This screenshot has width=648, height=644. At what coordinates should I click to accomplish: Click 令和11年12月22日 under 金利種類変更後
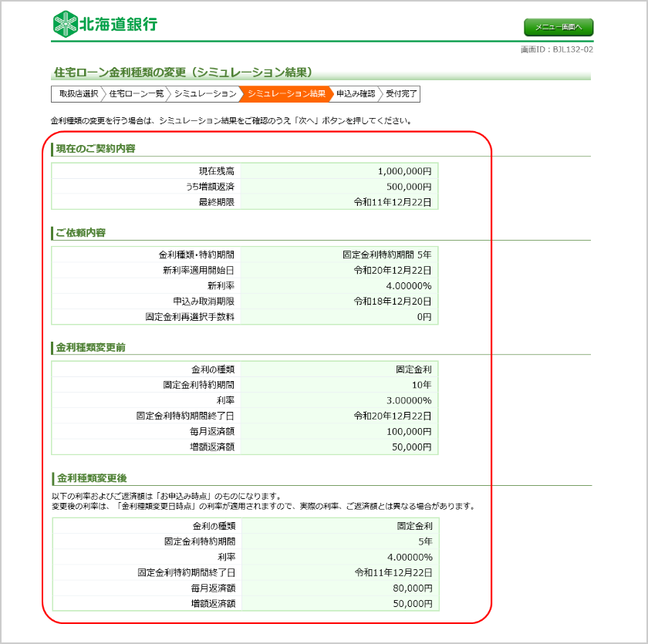pos(394,572)
